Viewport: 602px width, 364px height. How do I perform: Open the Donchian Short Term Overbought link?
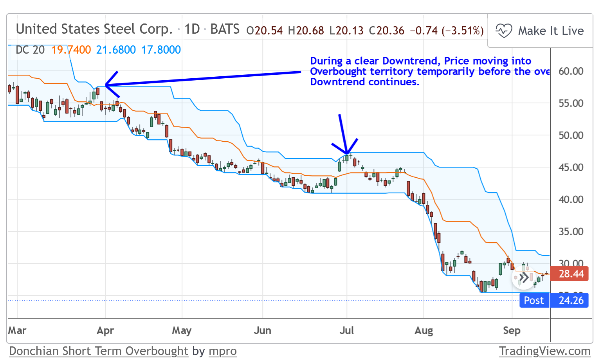tap(99, 351)
